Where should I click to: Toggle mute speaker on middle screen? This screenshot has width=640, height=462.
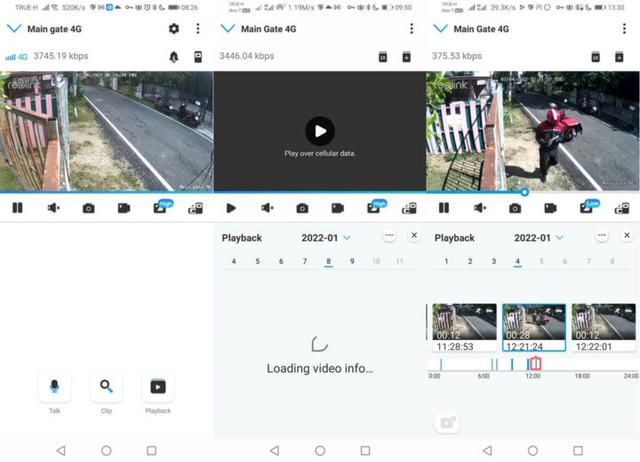tap(267, 208)
